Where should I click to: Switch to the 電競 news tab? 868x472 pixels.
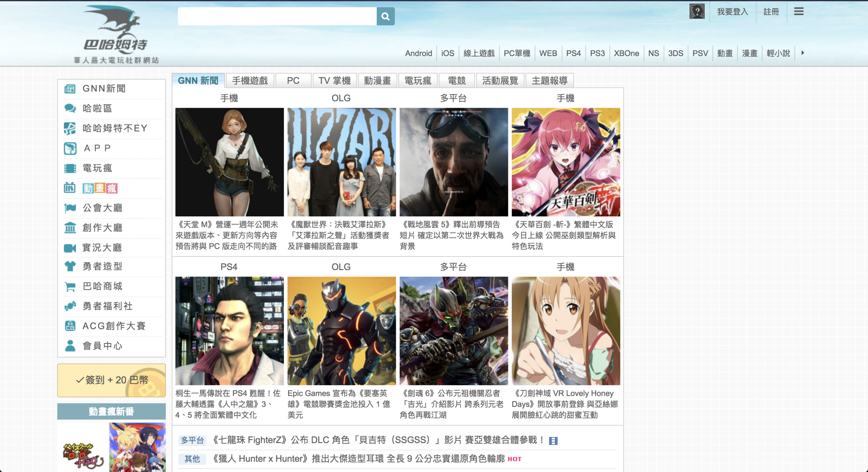pyautogui.click(x=457, y=81)
